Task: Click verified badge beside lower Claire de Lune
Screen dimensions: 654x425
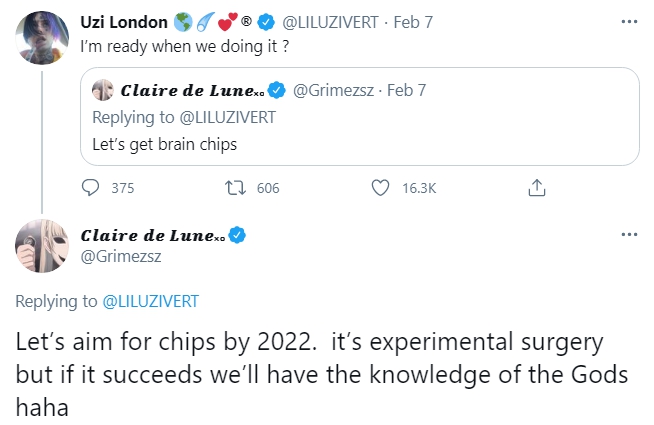Action: click(x=237, y=236)
